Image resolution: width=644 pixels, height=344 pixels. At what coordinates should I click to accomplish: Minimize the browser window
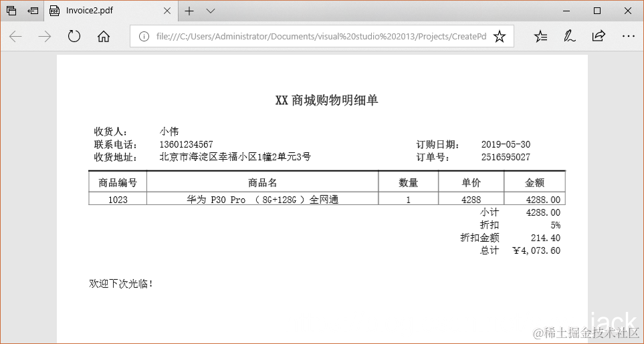(x=567, y=11)
